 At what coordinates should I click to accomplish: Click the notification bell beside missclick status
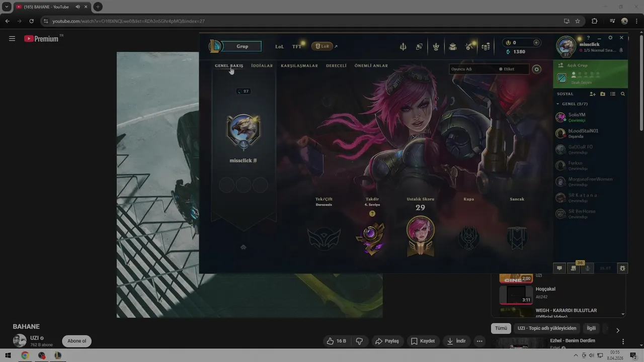click(x=621, y=50)
